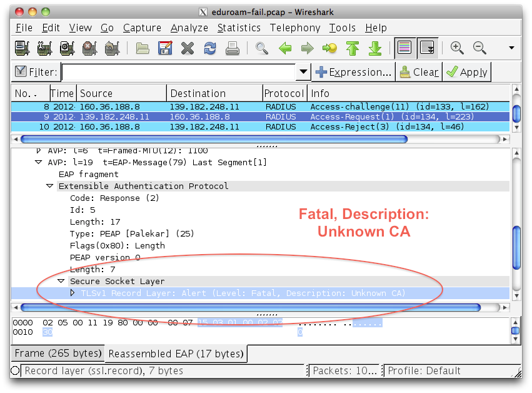Expand the Framed-MTU AVP row
The width and height of the screenshot is (532, 393).
click(38, 150)
